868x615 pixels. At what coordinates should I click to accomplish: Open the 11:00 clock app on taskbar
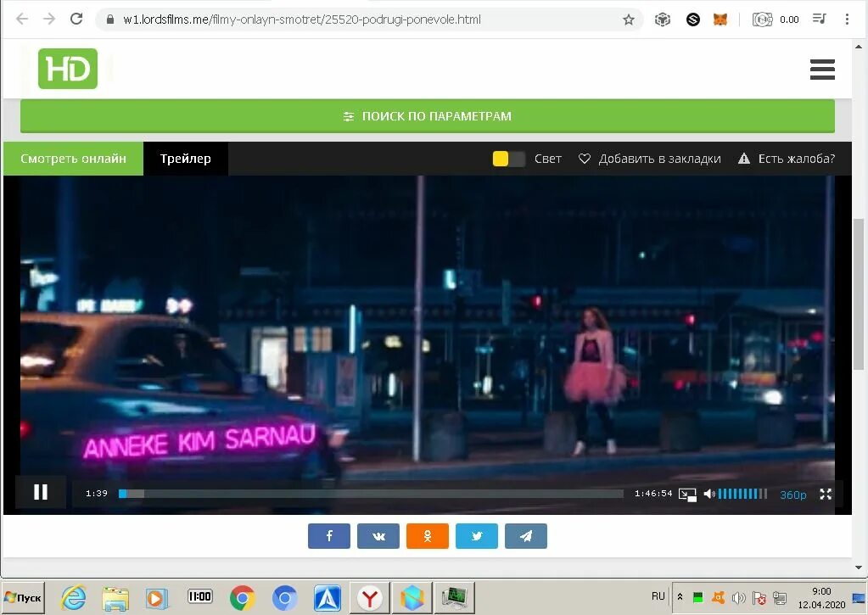tap(200, 596)
